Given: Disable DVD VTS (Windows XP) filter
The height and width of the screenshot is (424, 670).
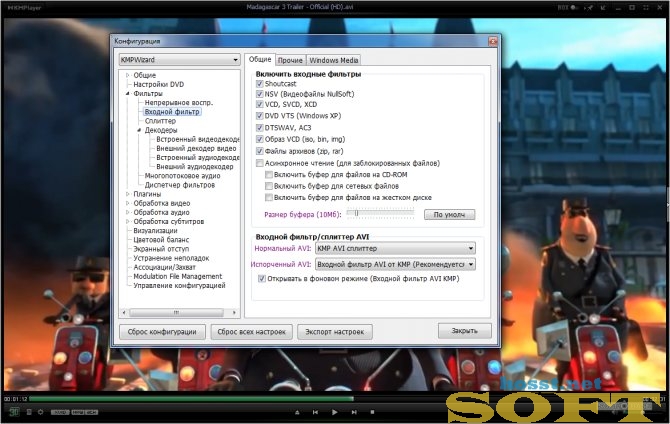Looking at the screenshot, I should point(259,116).
